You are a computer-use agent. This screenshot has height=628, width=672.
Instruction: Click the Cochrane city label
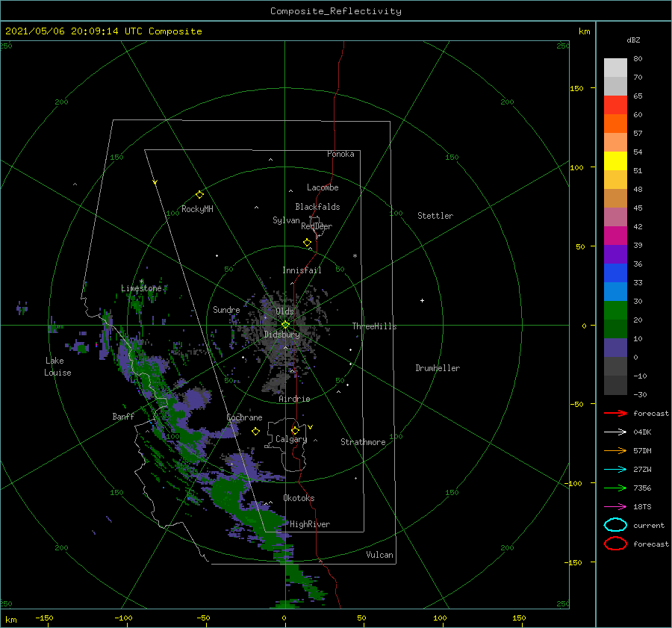point(244,417)
